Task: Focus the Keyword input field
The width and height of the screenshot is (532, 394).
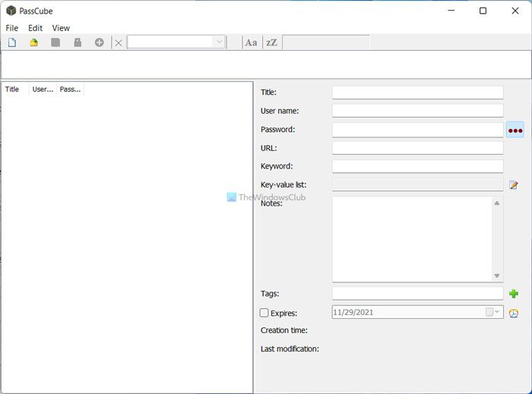Action: point(417,166)
